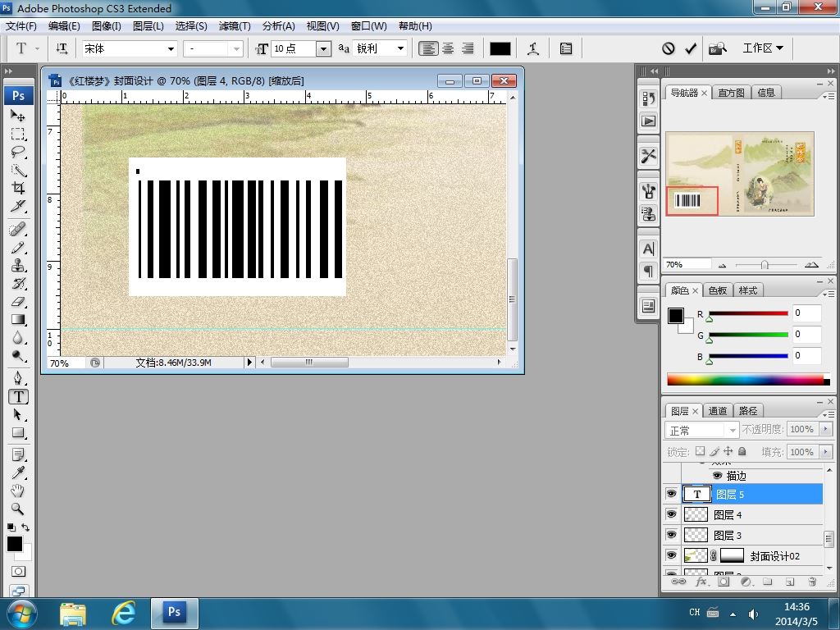Cancel the current text edit
Screen dimensions: 840x630
669,48
